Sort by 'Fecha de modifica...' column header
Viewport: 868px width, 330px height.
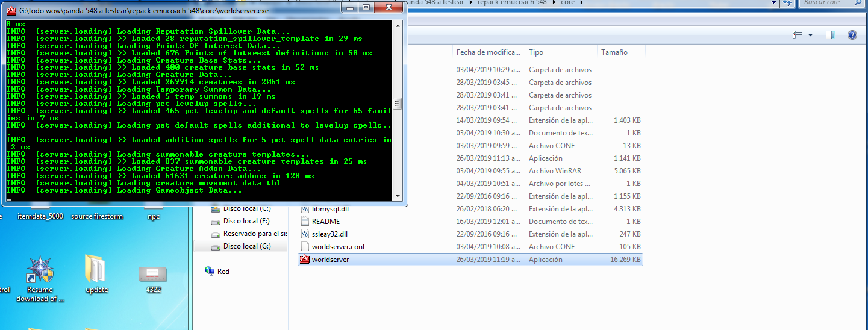(x=489, y=52)
